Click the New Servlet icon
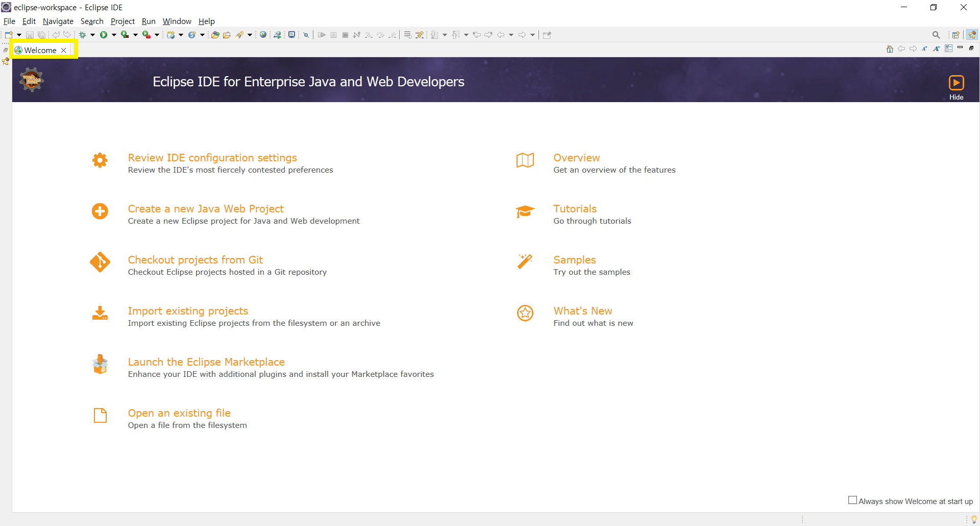980x526 pixels. coord(192,35)
